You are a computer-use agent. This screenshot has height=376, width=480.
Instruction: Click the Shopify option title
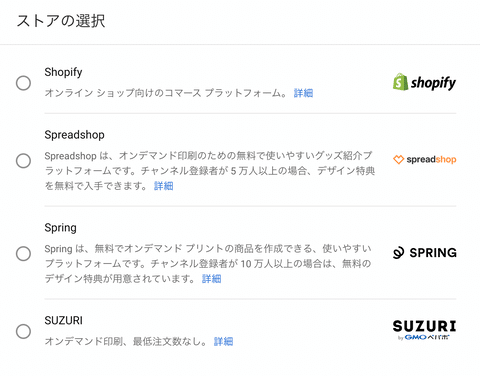63,72
